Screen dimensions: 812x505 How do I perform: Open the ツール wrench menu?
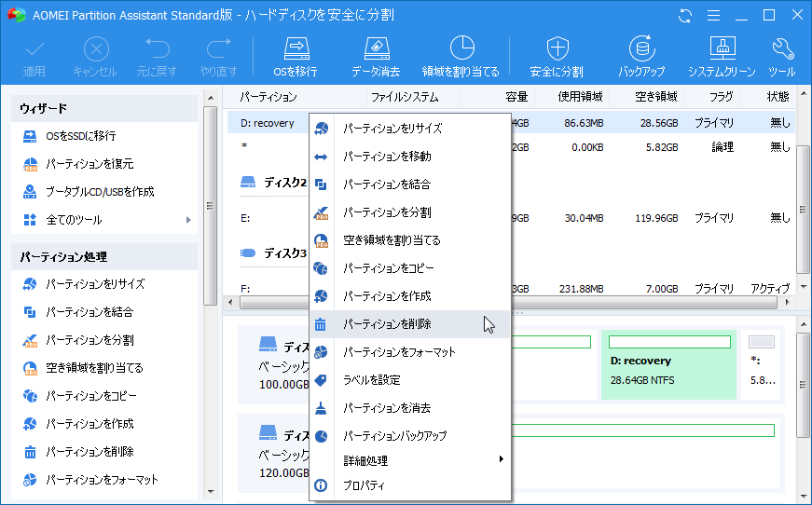coord(782,57)
